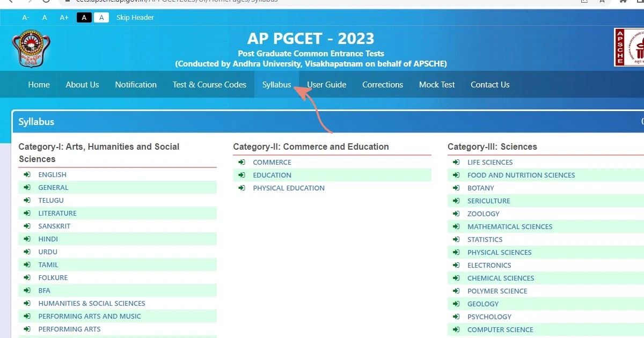Switch to white standard theme
The width and height of the screenshot is (644, 338).
[x=101, y=18]
